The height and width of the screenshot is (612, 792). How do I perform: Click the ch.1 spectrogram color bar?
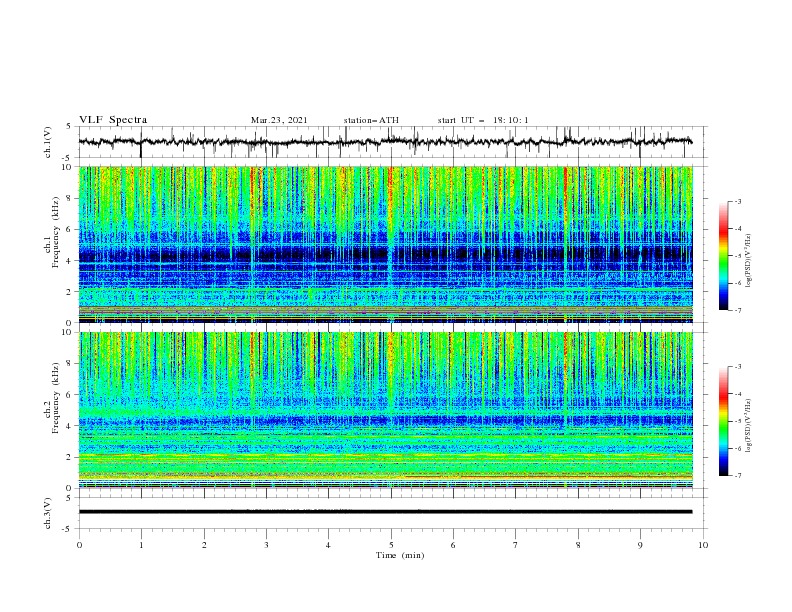coord(723,255)
